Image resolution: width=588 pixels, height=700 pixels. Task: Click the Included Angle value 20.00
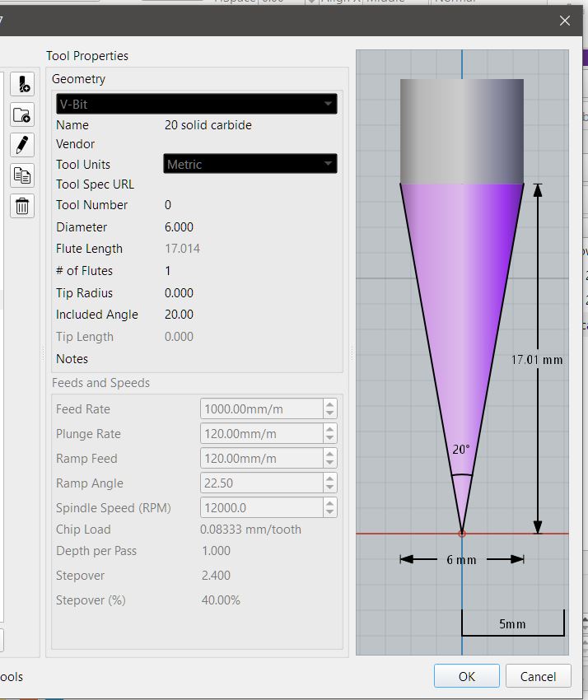(180, 315)
